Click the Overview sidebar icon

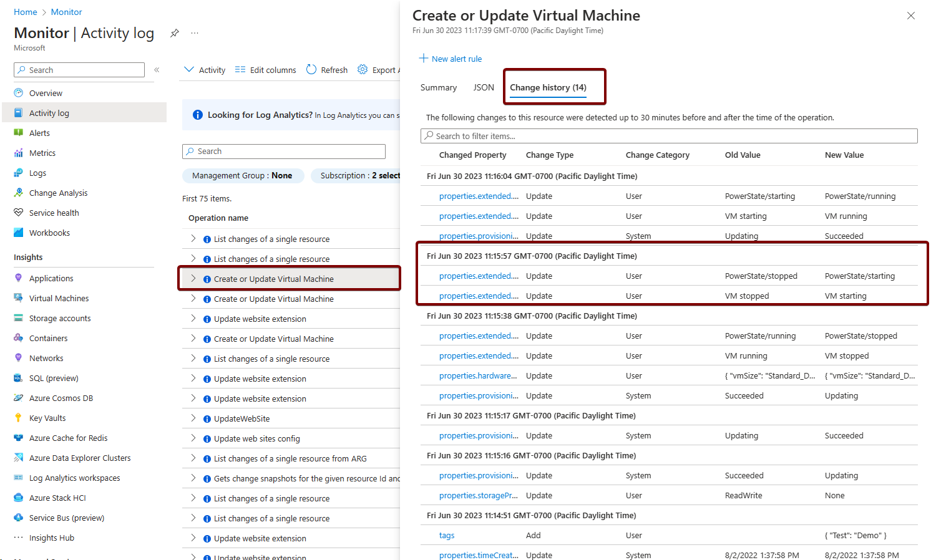pos(19,93)
